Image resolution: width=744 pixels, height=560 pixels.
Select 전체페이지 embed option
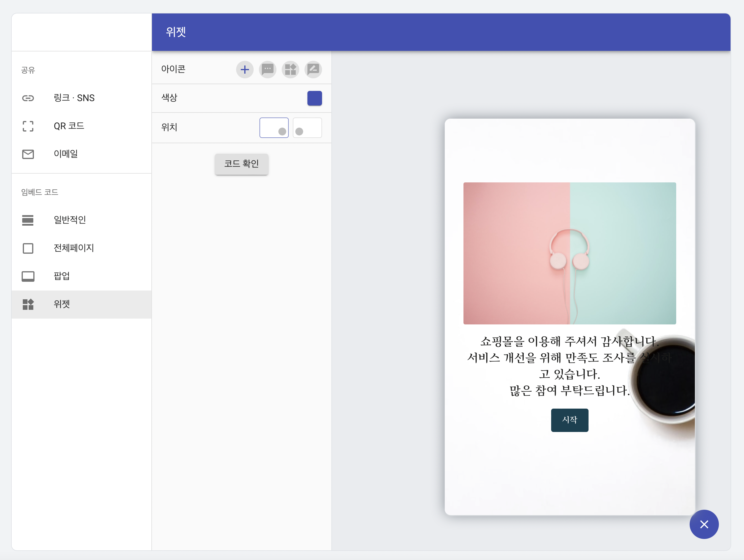tap(82, 248)
